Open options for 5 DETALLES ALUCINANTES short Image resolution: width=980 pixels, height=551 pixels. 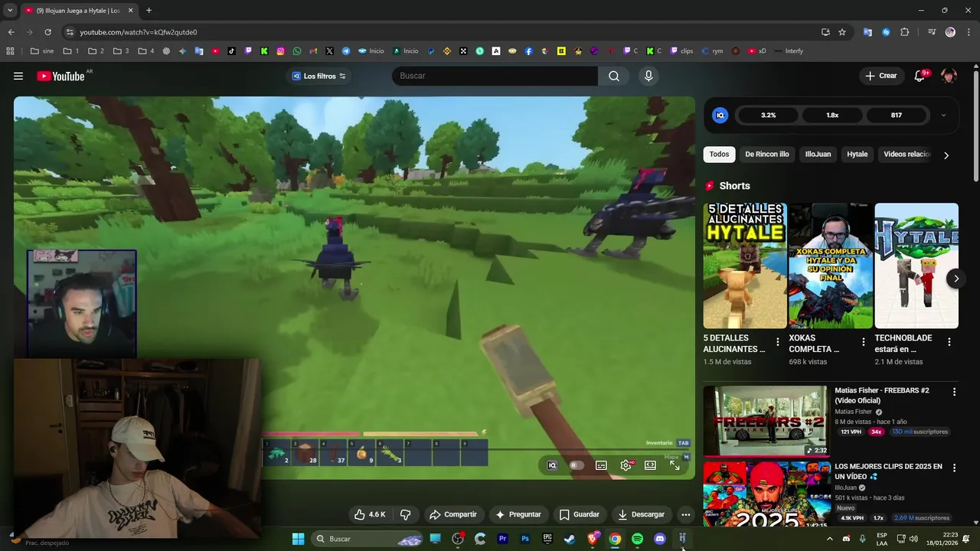[778, 342]
